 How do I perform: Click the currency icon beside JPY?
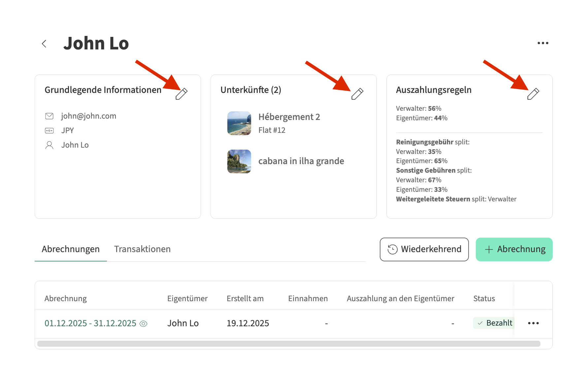click(49, 130)
